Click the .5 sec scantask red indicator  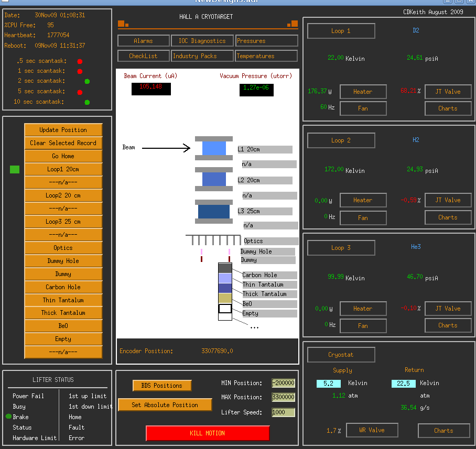pos(80,61)
